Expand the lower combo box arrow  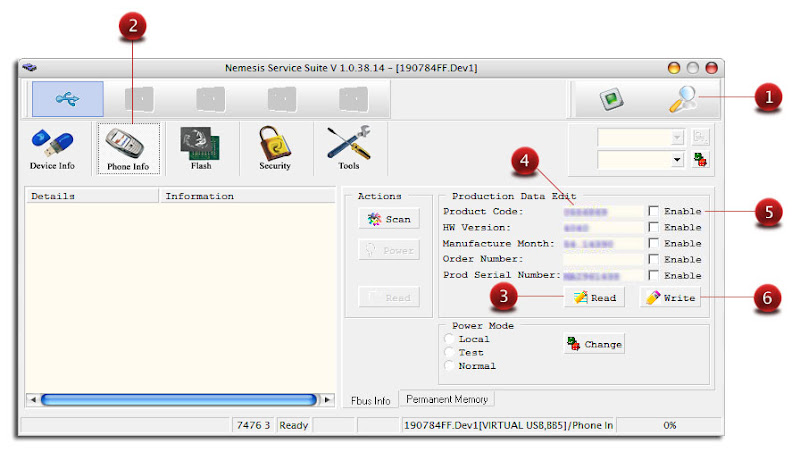click(677, 160)
